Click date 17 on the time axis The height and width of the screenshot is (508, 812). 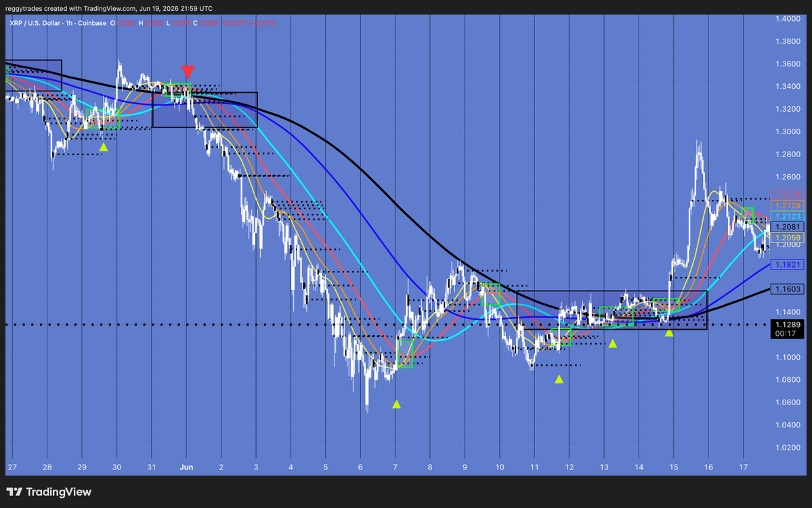[743, 467]
